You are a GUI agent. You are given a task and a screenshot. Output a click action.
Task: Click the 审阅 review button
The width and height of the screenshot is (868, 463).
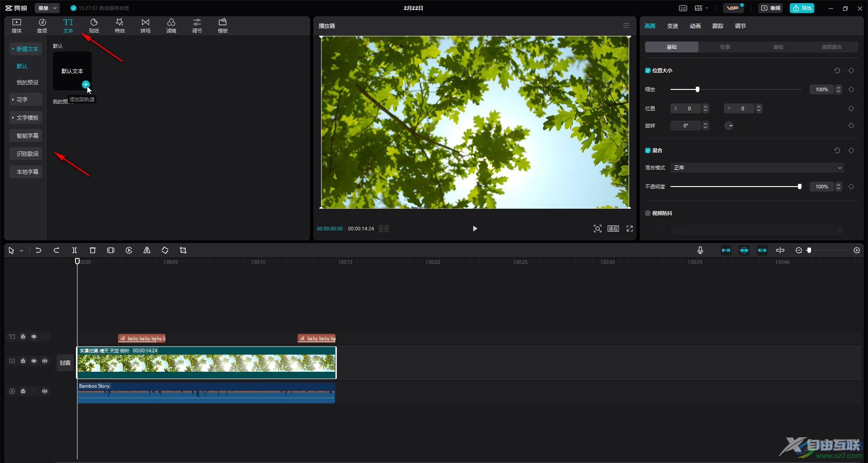pos(771,8)
